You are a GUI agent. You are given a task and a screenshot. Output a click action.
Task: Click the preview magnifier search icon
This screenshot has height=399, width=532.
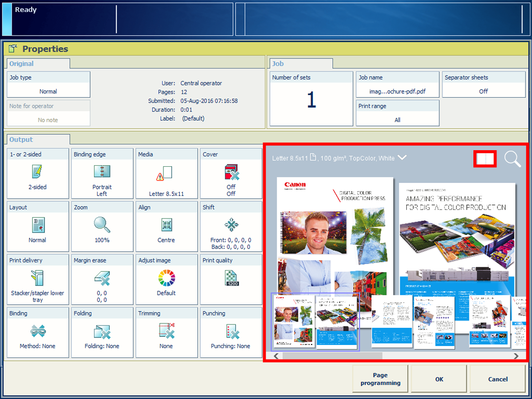pos(512,159)
